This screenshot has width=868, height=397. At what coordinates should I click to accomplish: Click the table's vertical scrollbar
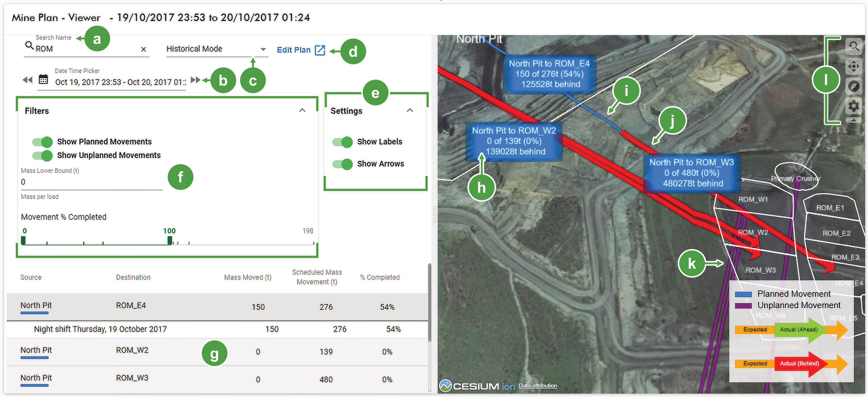pyautogui.click(x=430, y=303)
